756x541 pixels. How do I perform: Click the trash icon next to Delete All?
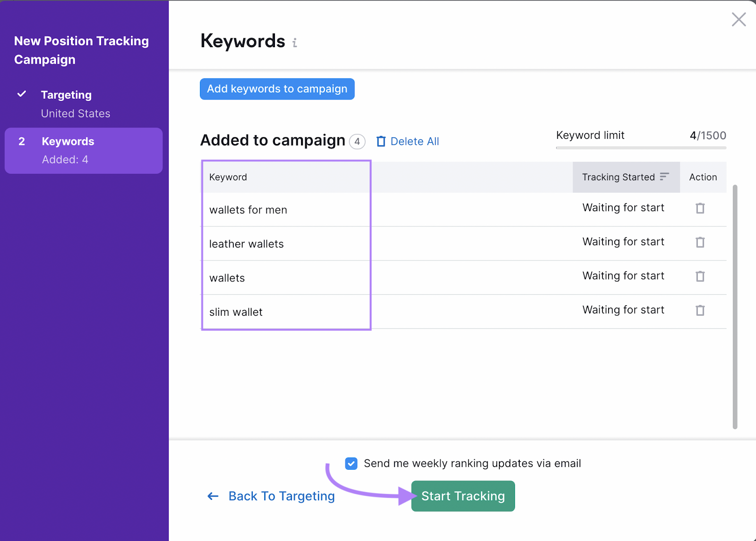click(381, 141)
